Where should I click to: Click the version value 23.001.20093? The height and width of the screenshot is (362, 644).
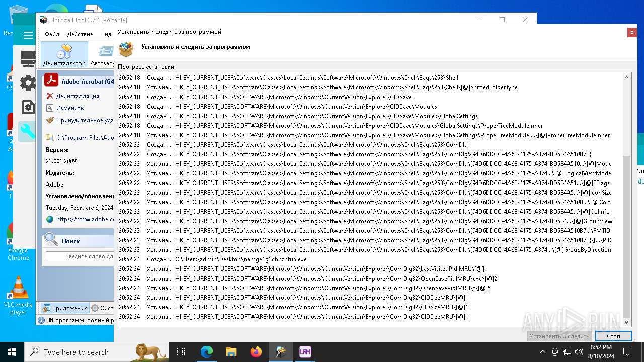pos(62,161)
